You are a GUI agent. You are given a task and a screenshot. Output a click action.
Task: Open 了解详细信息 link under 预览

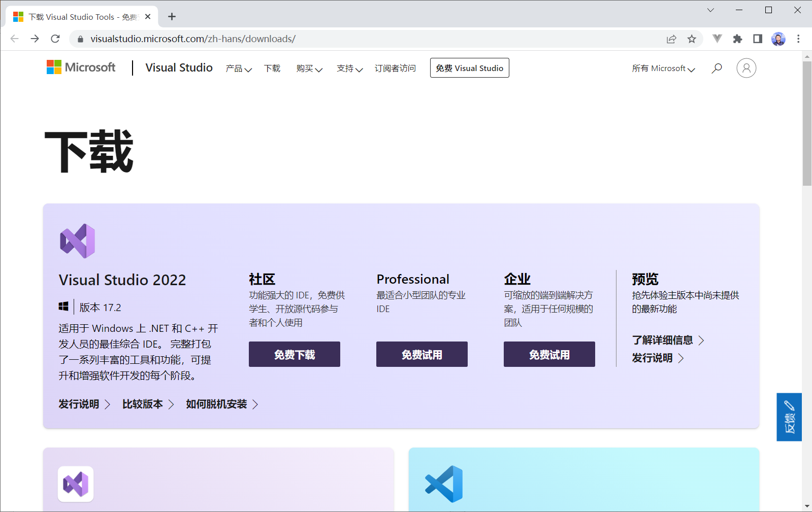668,340
